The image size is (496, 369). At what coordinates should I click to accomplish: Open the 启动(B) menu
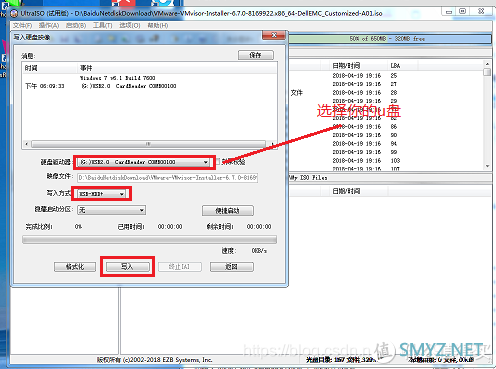pos(76,25)
